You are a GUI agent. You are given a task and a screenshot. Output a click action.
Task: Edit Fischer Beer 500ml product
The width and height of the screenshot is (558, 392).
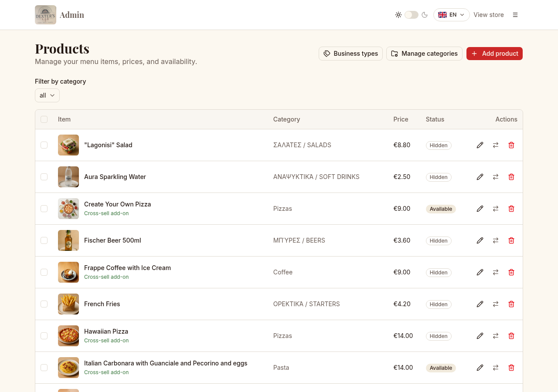(480, 240)
